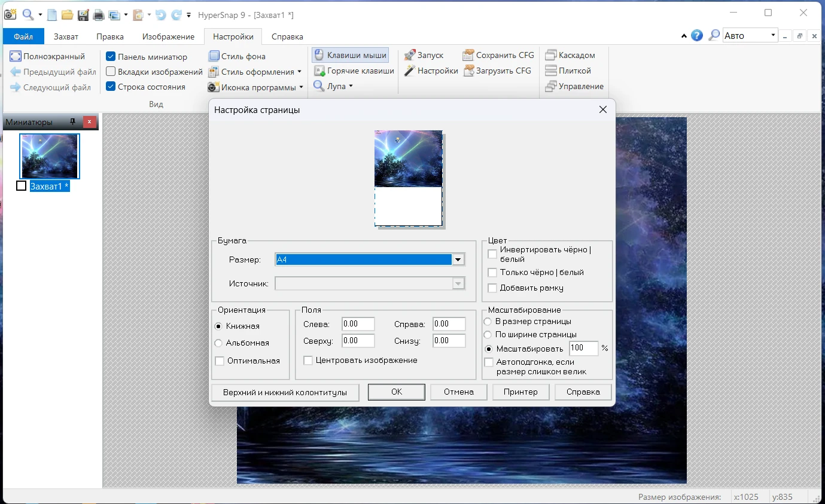Click the Клавиши мыши mouse icon
Screen dimensions: 825x504
[319, 55]
